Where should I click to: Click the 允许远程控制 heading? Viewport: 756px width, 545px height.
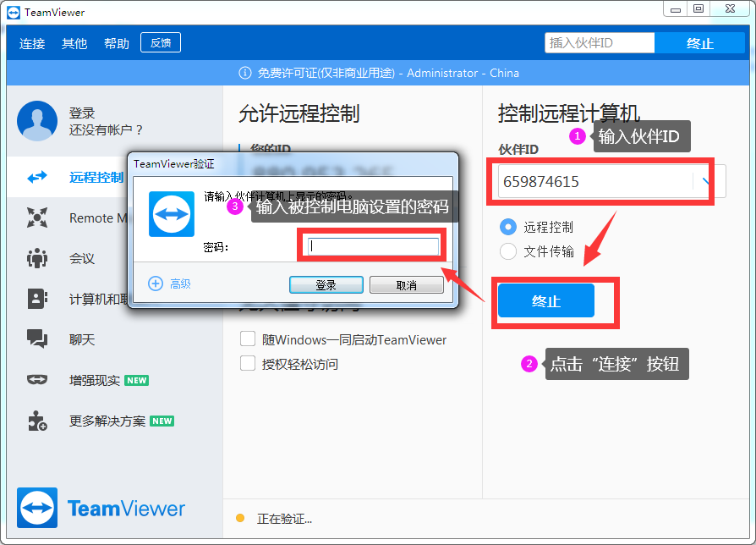pyautogui.click(x=299, y=113)
